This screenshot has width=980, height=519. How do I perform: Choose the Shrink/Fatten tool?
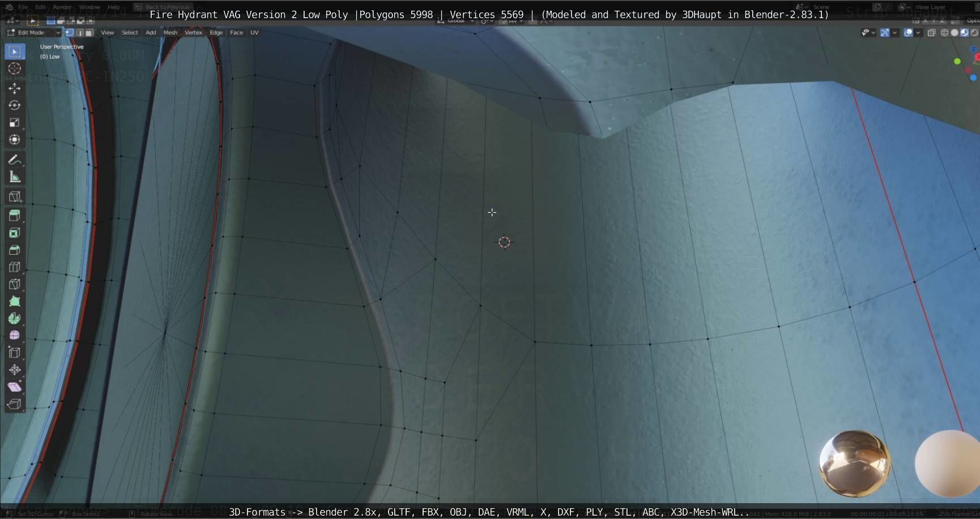[x=15, y=370]
